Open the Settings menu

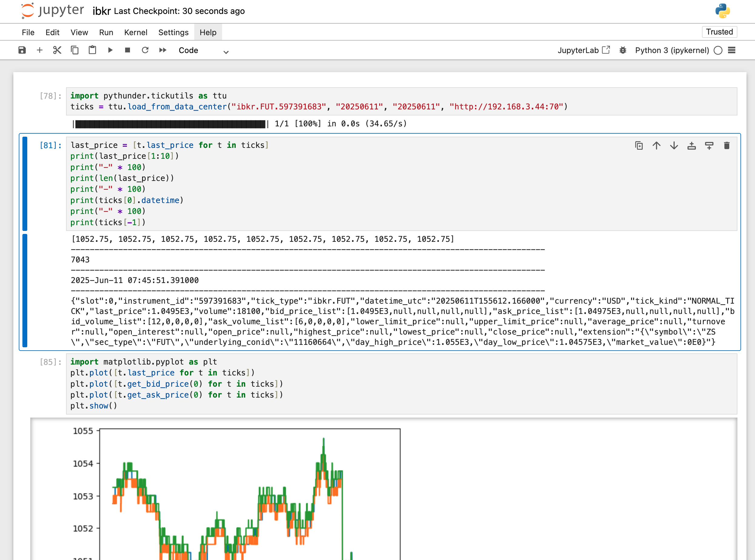(174, 32)
